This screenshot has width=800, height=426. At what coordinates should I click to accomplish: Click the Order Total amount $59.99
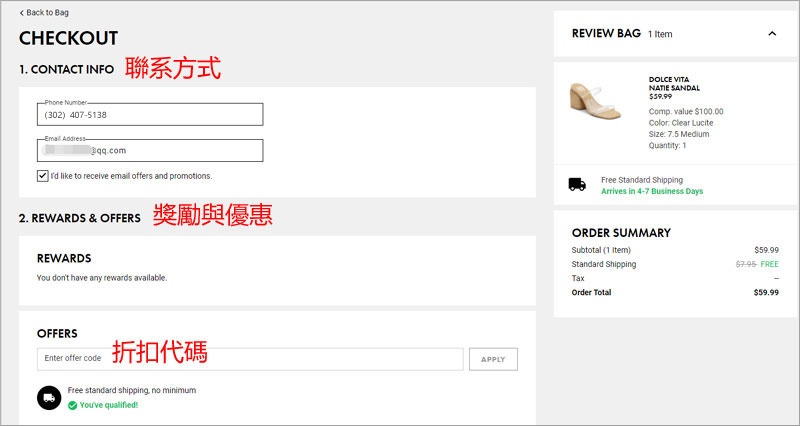point(765,293)
